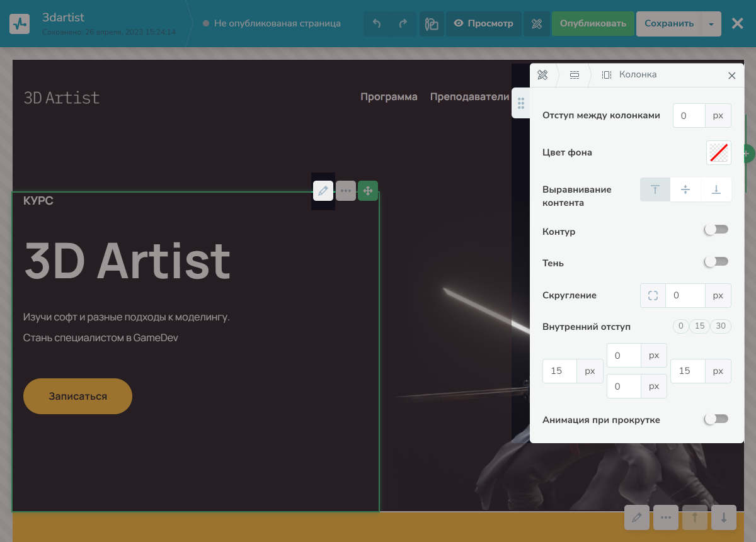Click the right inner padding field
Viewport: 756px width, 542px height.
(688, 371)
